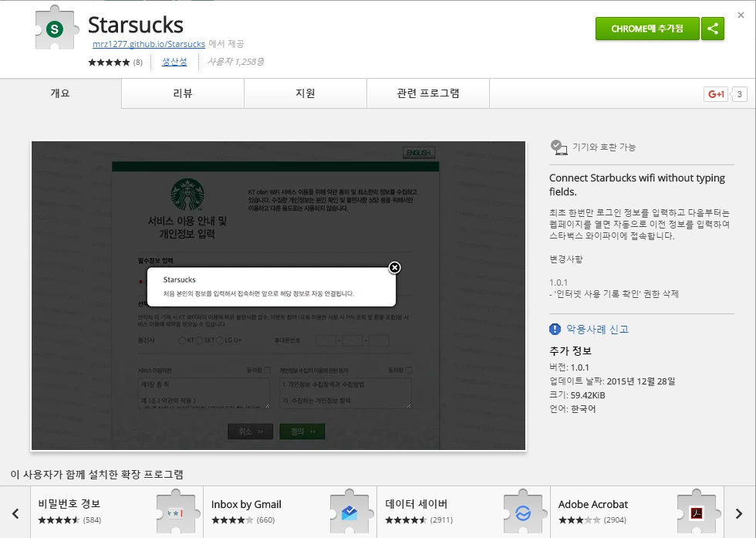Click '이 사용자가 함께 설치한 확장 프로그램' heading

pyautogui.click(x=97, y=474)
